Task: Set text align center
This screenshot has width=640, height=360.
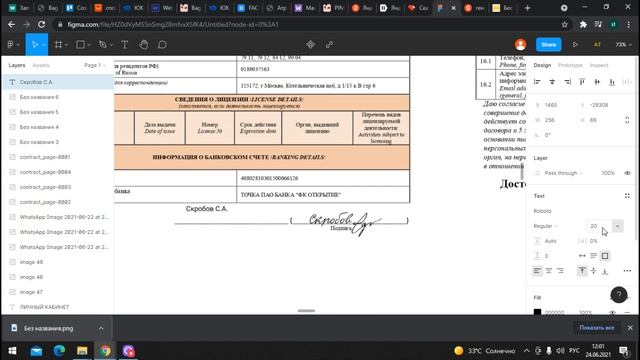Action: (x=549, y=271)
